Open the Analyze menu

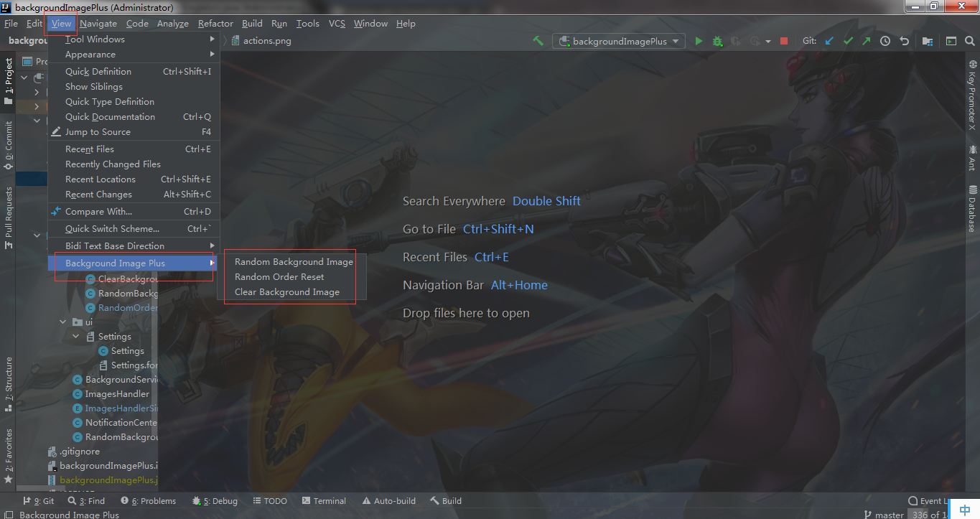(173, 24)
